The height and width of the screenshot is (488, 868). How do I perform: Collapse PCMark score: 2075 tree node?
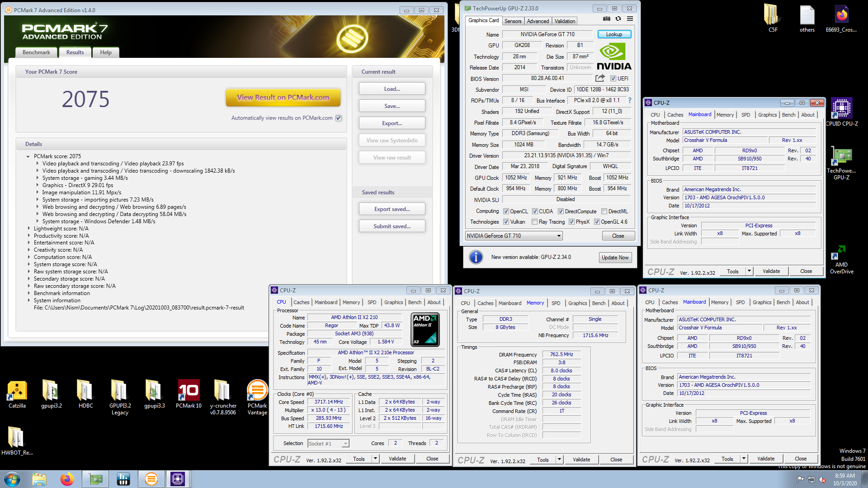[x=28, y=156]
